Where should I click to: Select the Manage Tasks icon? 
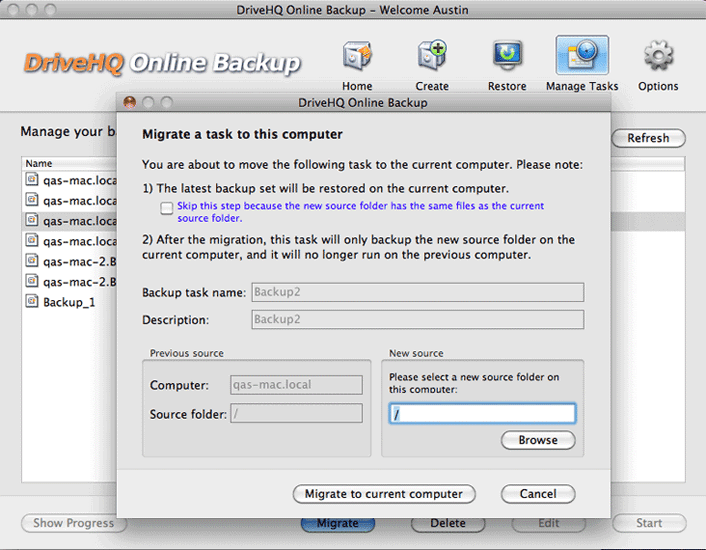582,58
